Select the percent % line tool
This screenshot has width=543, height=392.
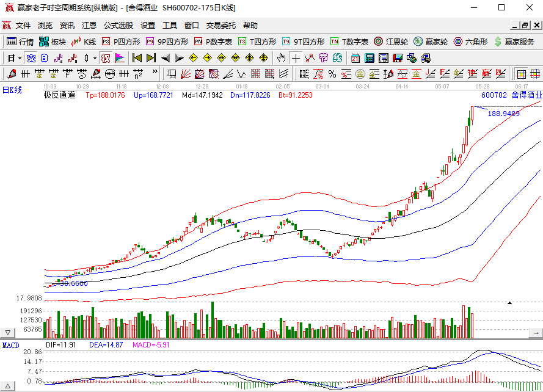(x=332, y=74)
